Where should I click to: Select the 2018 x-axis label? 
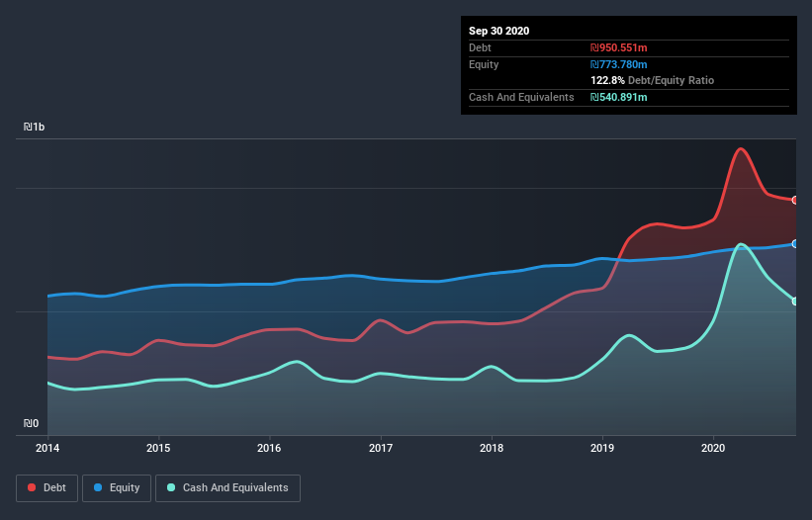click(x=492, y=448)
